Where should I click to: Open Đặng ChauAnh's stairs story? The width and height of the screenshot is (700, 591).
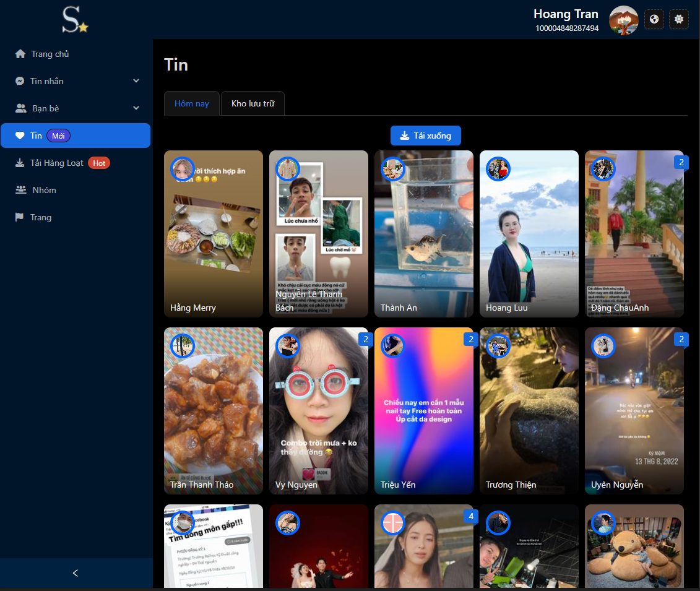(634, 234)
